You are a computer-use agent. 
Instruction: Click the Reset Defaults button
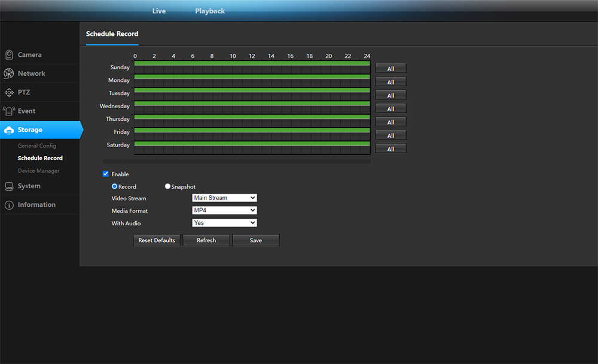pyautogui.click(x=157, y=240)
